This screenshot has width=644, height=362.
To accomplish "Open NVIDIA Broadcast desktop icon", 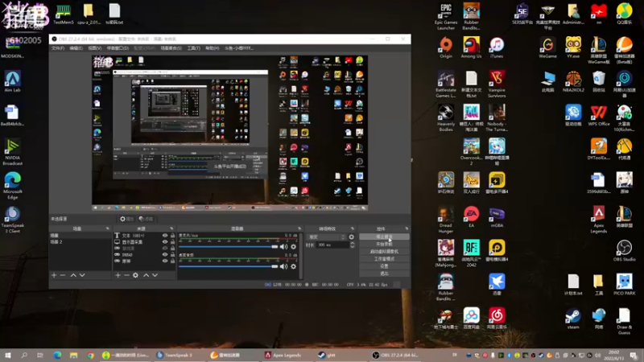I will click(x=12, y=152).
